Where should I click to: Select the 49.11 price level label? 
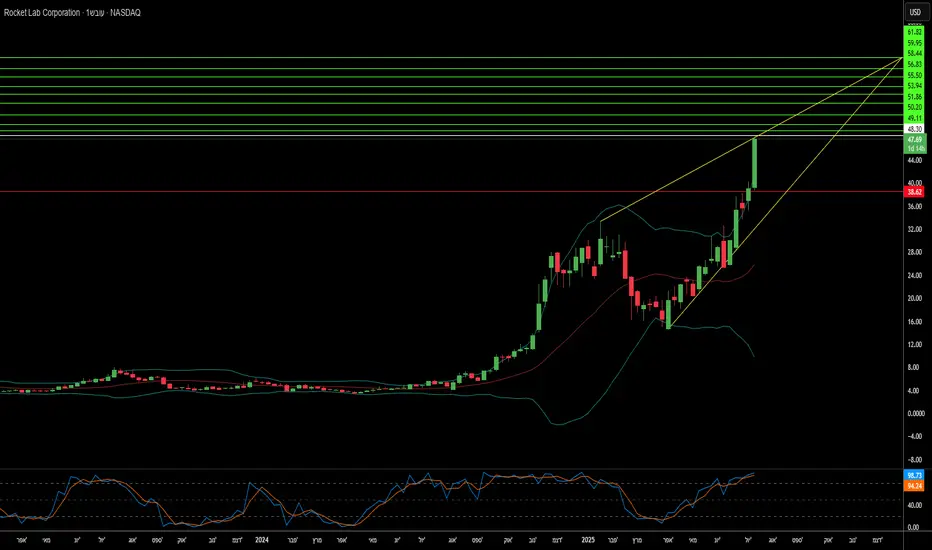[915, 118]
